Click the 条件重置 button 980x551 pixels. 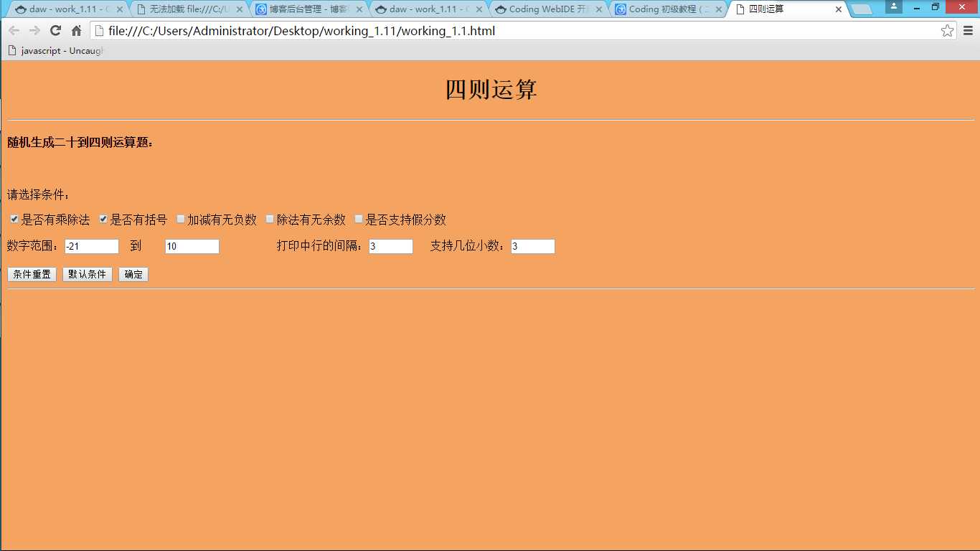[32, 274]
